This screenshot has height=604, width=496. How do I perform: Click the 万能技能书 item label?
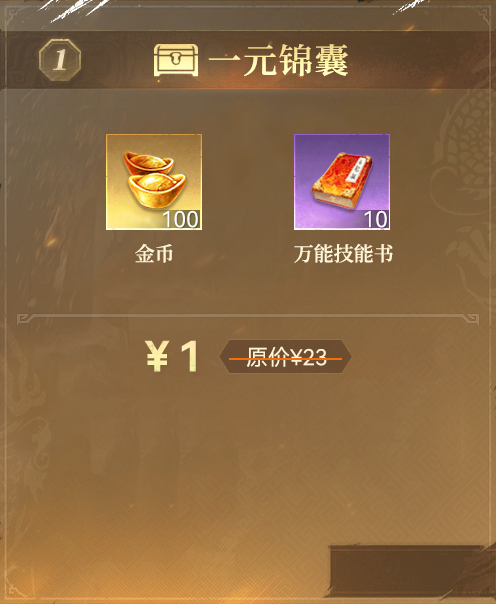(343, 254)
